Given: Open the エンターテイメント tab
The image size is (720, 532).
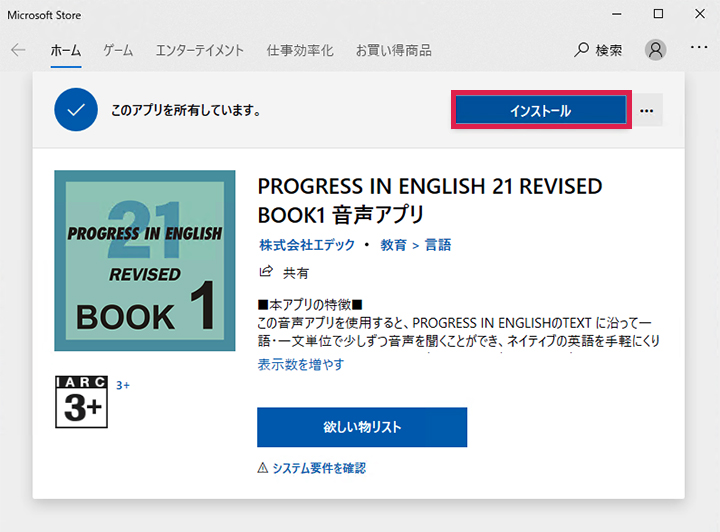Looking at the screenshot, I should pyautogui.click(x=200, y=50).
